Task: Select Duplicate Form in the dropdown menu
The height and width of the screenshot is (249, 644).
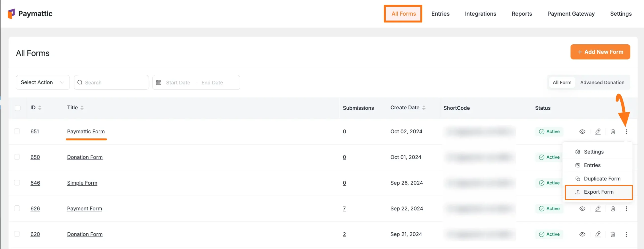Action: [602, 179]
